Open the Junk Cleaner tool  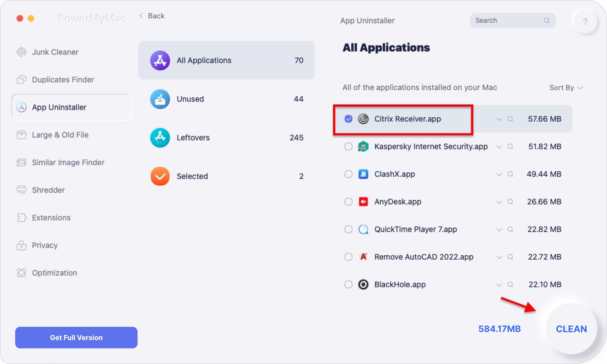point(55,52)
